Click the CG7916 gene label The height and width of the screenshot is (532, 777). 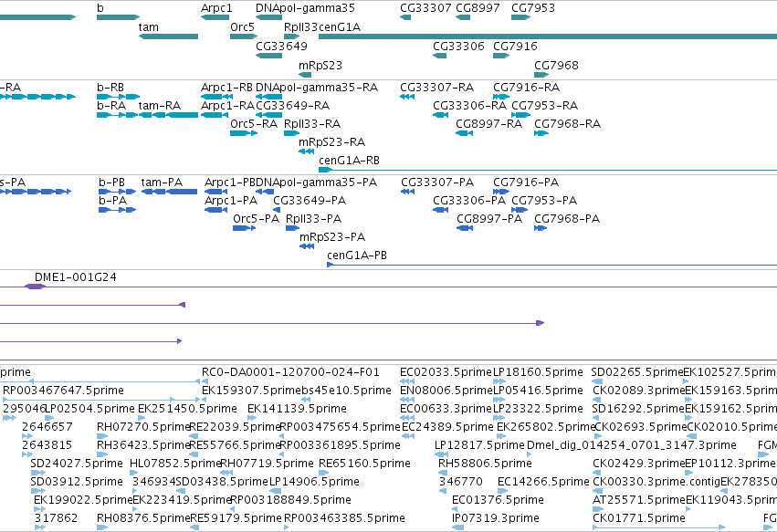[515, 46]
